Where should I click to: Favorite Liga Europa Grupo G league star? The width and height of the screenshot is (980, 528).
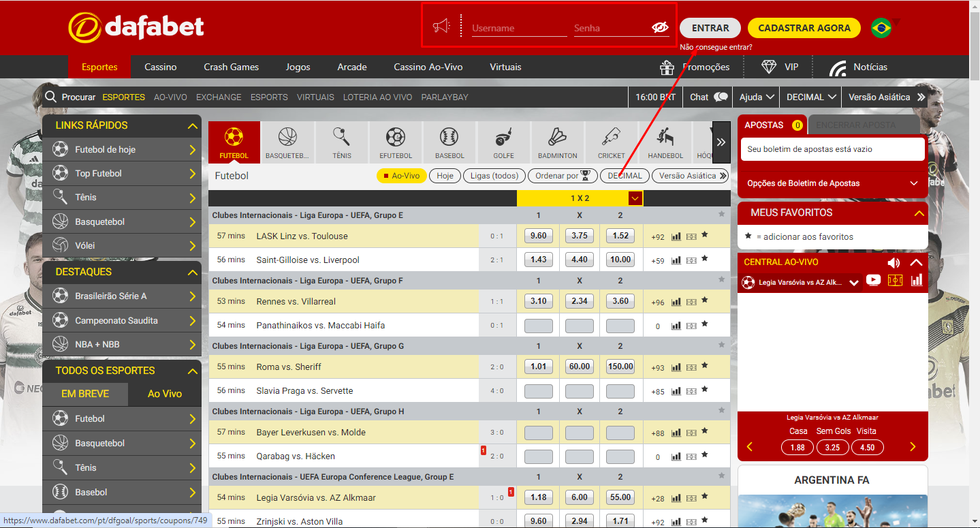pos(721,345)
